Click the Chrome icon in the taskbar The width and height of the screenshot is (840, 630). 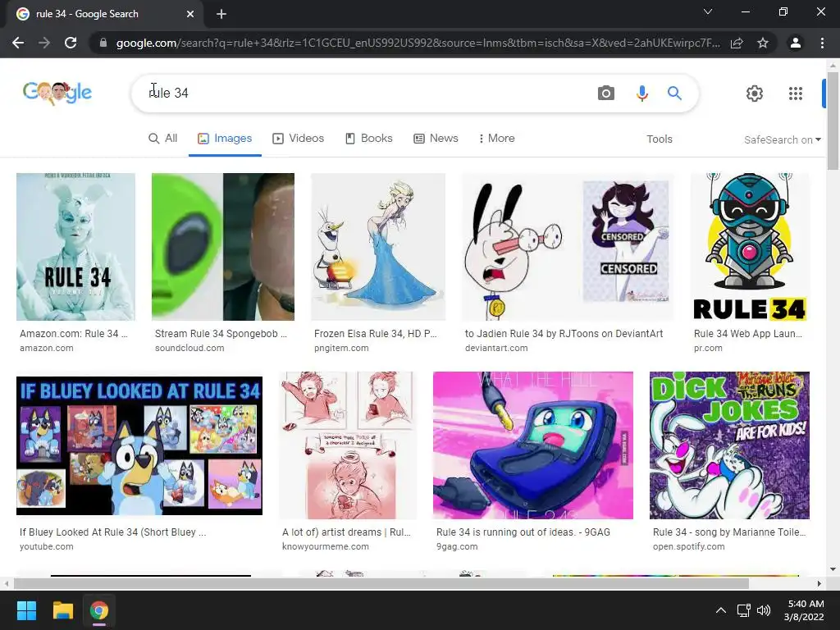click(x=99, y=610)
